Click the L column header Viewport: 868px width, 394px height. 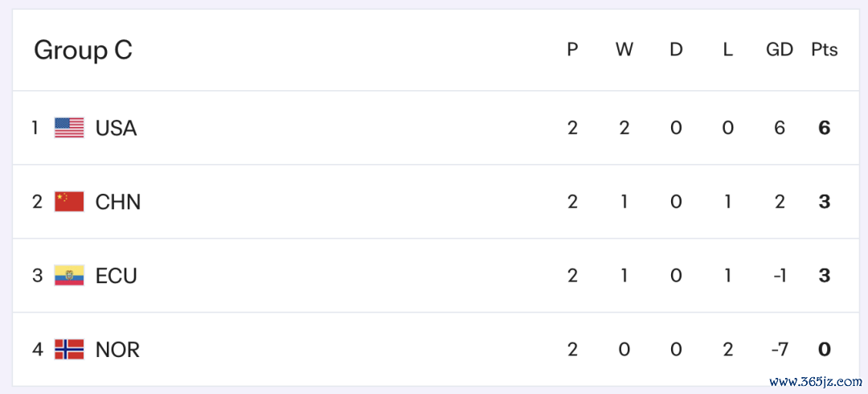(x=727, y=50)
